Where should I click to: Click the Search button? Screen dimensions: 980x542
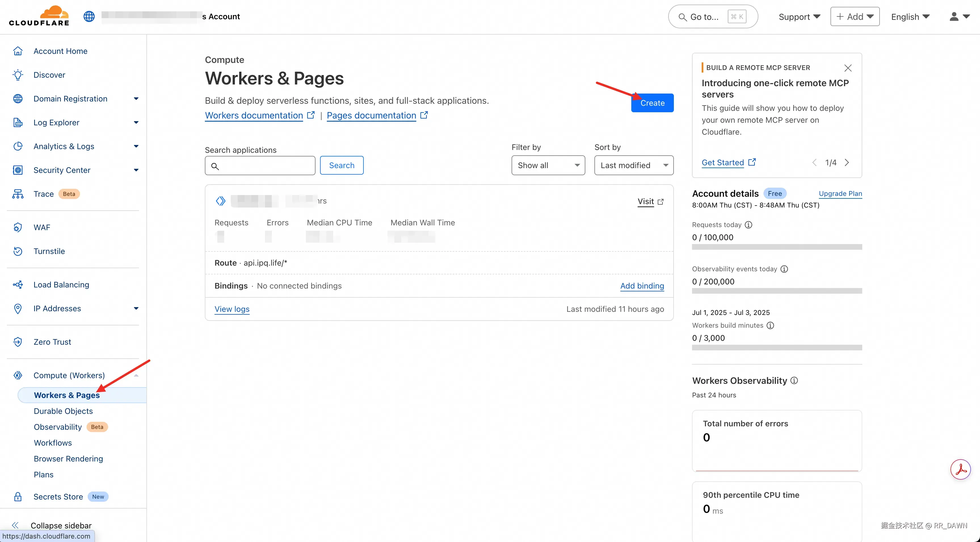[x=342, y=165]
